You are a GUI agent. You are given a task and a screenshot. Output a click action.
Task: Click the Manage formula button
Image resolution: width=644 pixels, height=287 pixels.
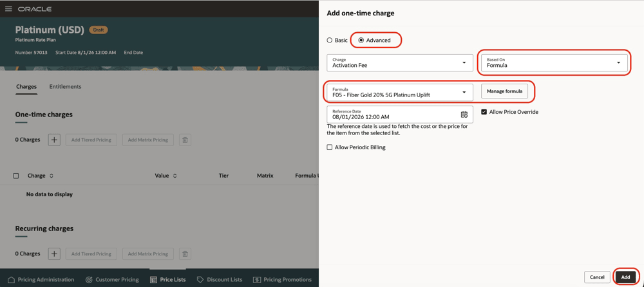click(504, 91)
